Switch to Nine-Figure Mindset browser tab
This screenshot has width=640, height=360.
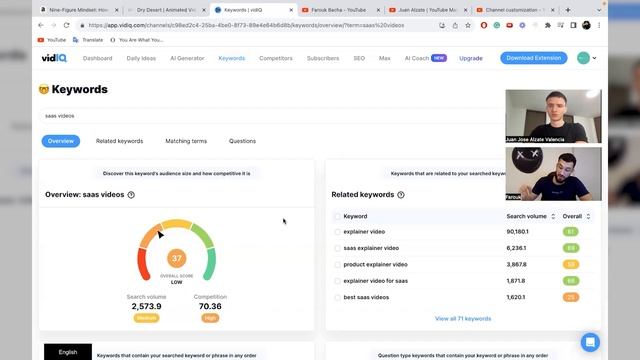(x=79, y=10)
